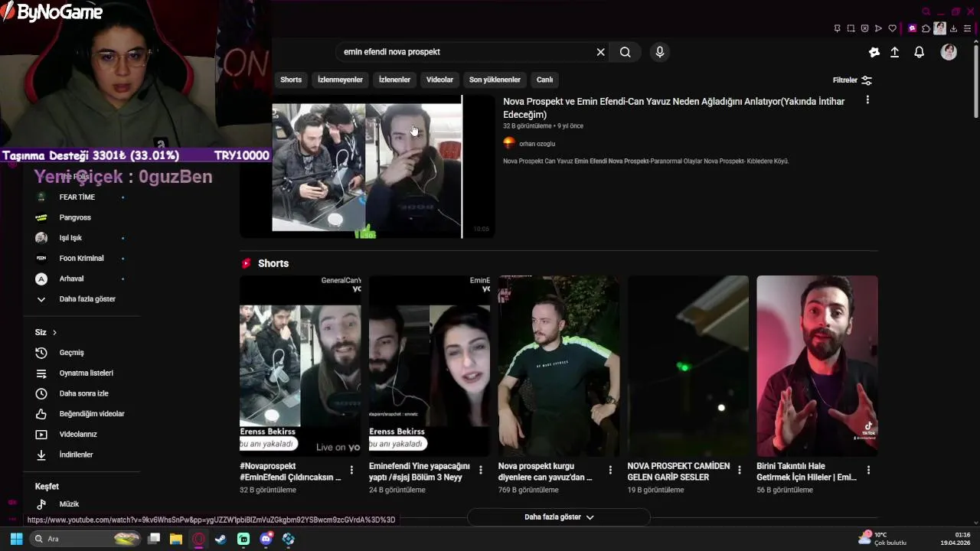Open the Foon Kriminal subscription
Image resolution: width=980 pixels, height=551 pixels.
[x=81, y=259]
